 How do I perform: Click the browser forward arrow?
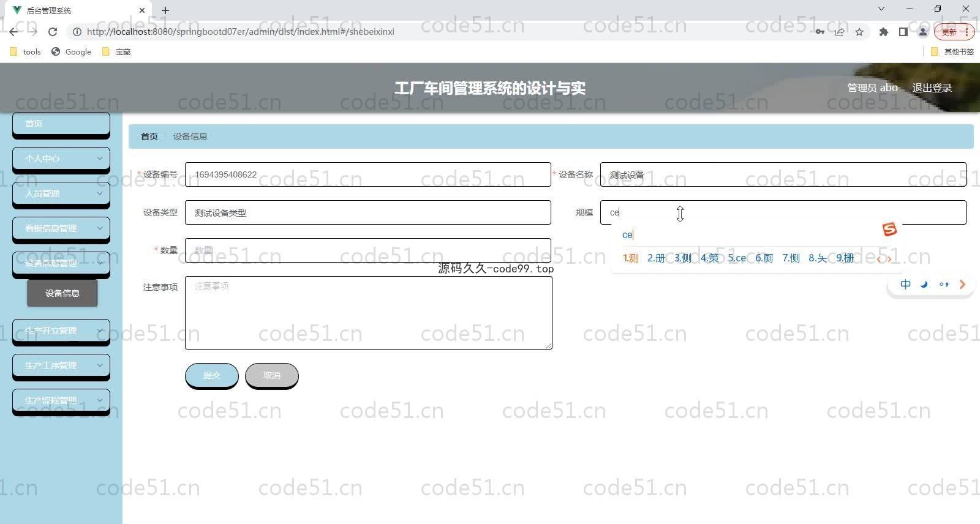(33, 32)
